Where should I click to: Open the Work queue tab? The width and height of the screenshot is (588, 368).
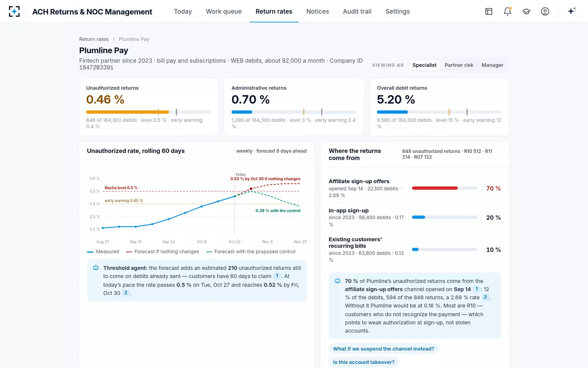[x=224, y=11]
